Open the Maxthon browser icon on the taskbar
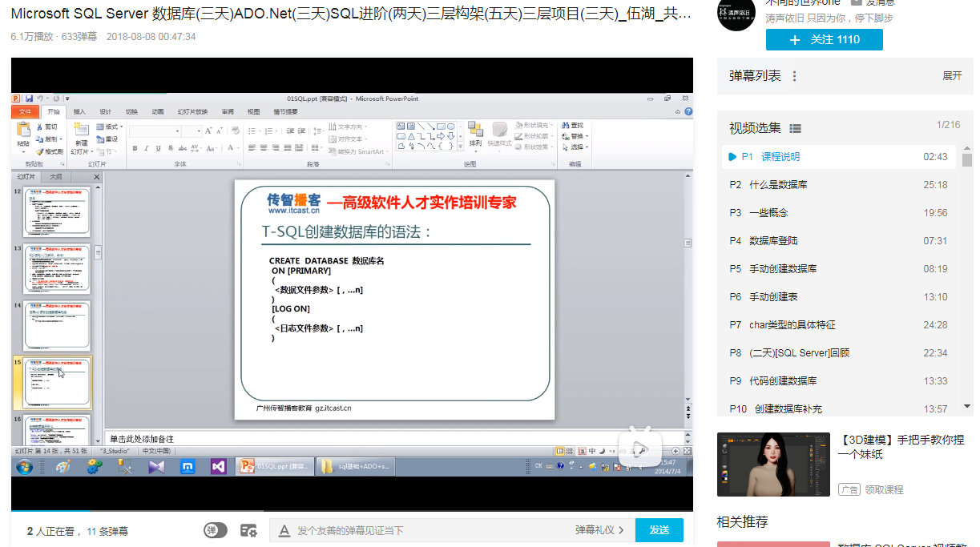The width and height of the screenshot is (980, 547). (188, 467)
